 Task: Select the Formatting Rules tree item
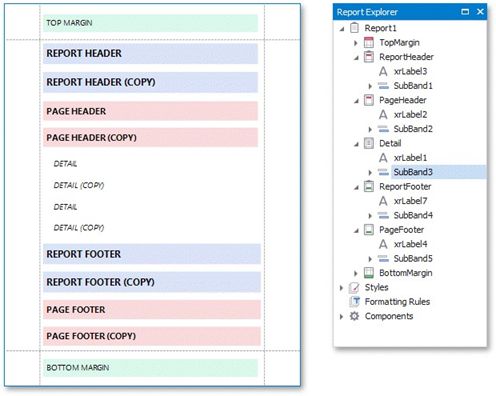[x=397, y=302]
